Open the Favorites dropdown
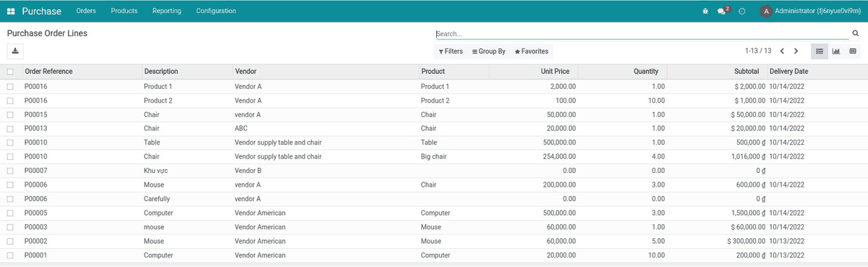Viewport: 868px width, 267px height. click(x=532, y=51)
